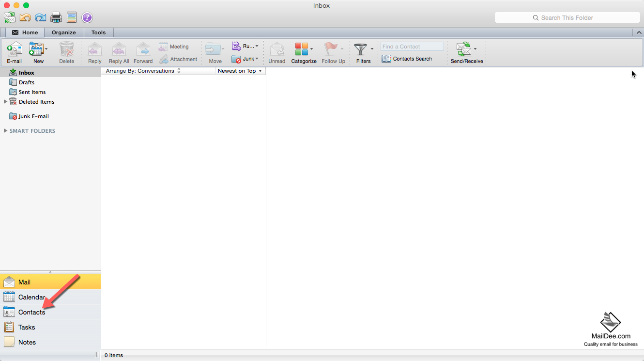Select the Junk E-mail folder

coord(33,116)
